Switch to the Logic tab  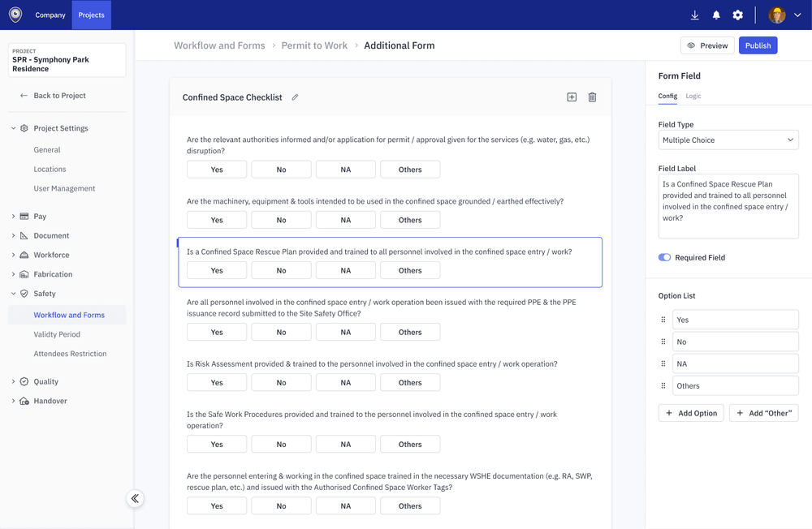click(693, 96)
